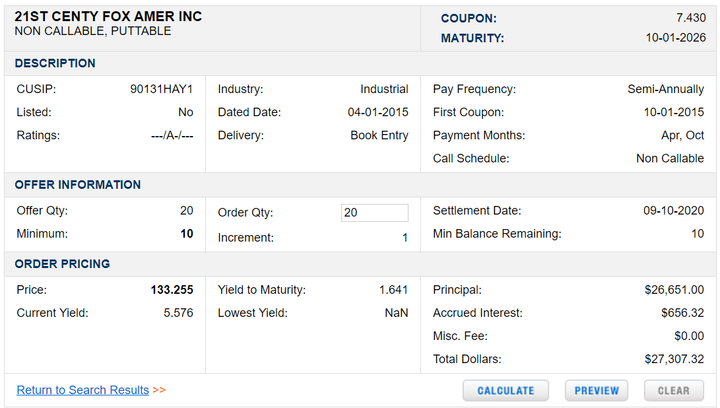The image size is (720, 408).
Task: Click the Calculate button
Action: 505,390
